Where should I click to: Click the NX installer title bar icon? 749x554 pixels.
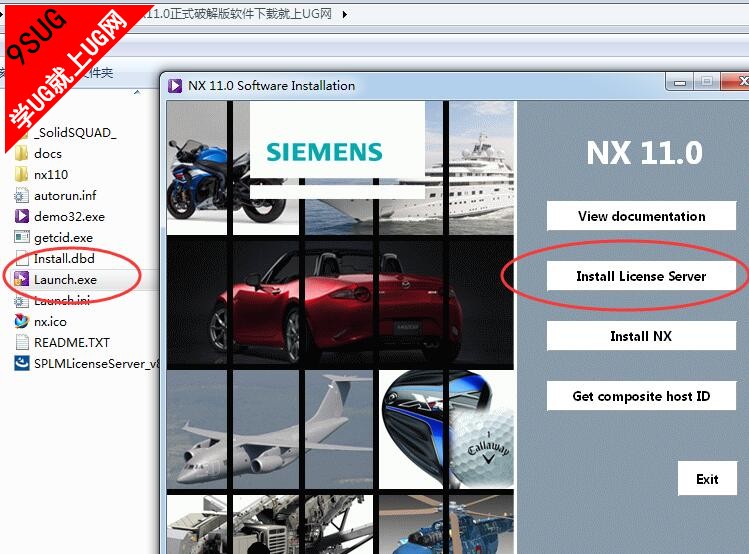tap(175, 85)
